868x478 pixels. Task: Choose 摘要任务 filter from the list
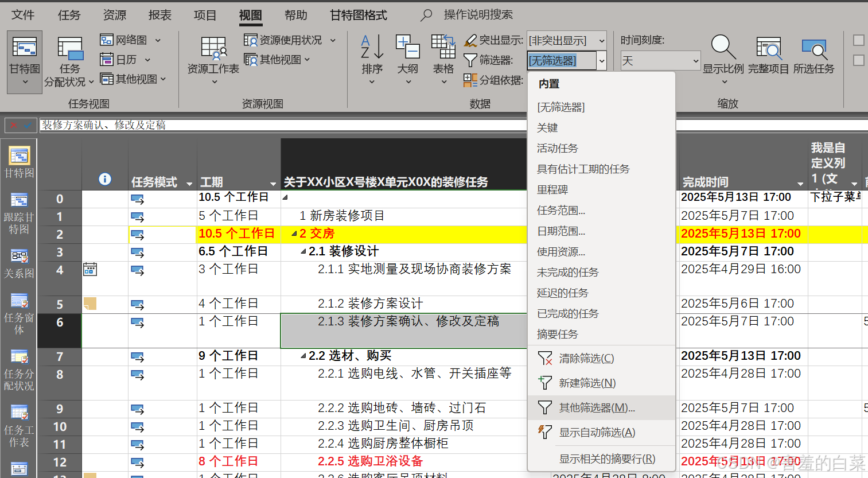click(601, 334)
